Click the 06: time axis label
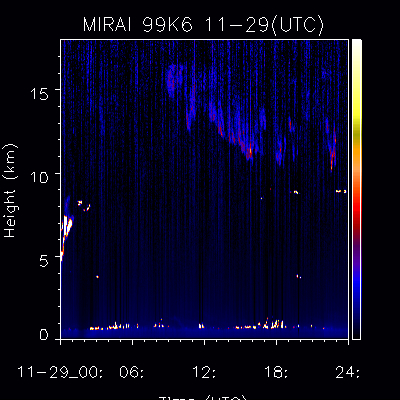 133,372
